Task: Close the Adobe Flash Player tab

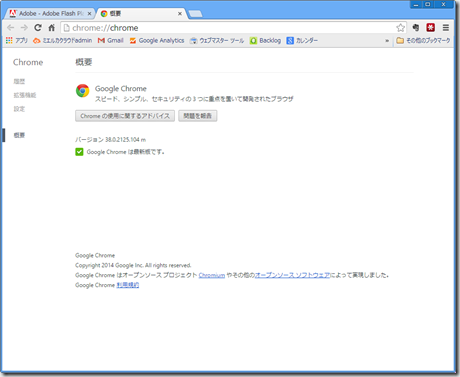Action: 89,14
